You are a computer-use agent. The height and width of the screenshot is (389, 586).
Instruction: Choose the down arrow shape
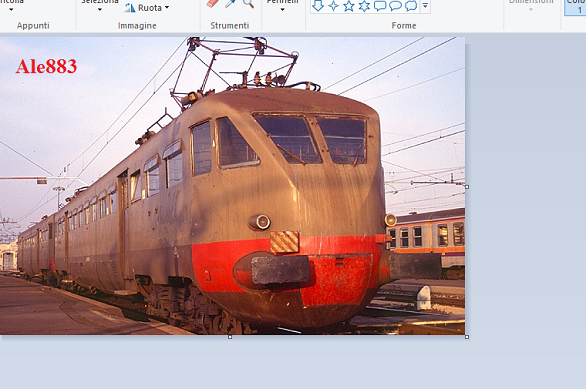click(318, 5)
